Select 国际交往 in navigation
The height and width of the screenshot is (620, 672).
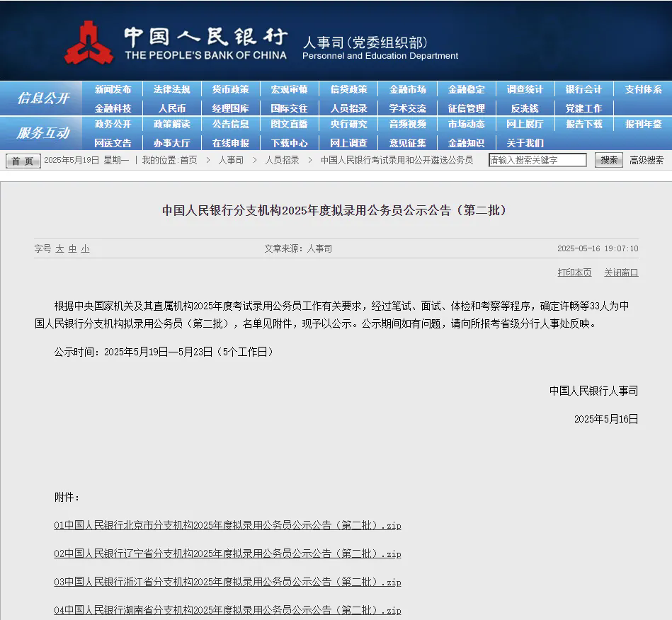(x=290, y=108)
